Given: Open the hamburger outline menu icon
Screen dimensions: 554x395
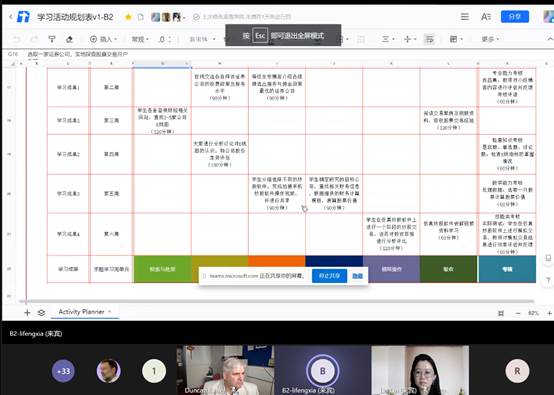Looking at the screenshot, I should pyautogui.click(x=465, y=17).
